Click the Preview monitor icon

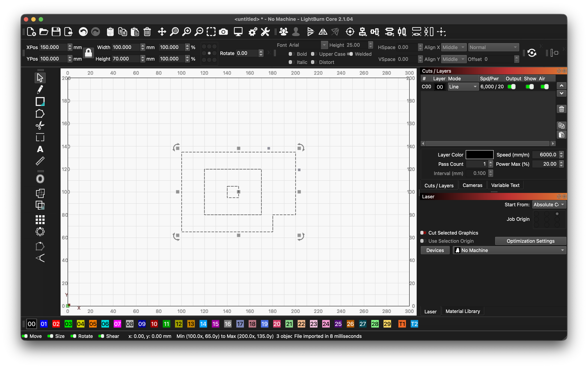tap(238, 32)
